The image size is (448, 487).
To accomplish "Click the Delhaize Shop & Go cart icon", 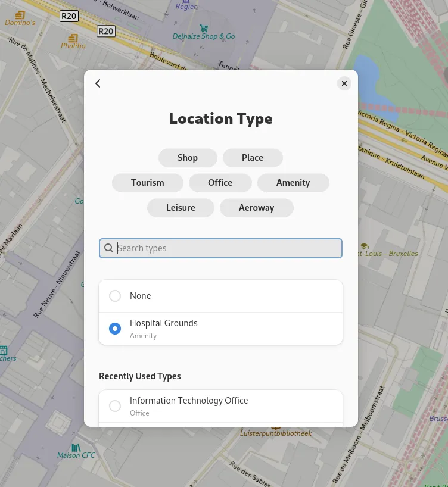I will (x=204, y=28).
